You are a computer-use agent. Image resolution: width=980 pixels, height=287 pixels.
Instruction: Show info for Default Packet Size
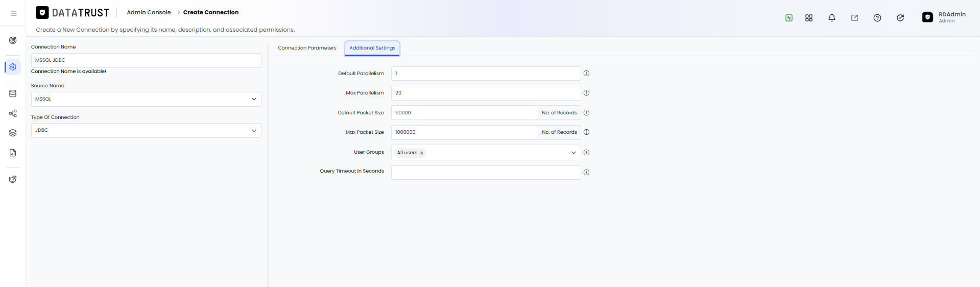coord(586,113)
